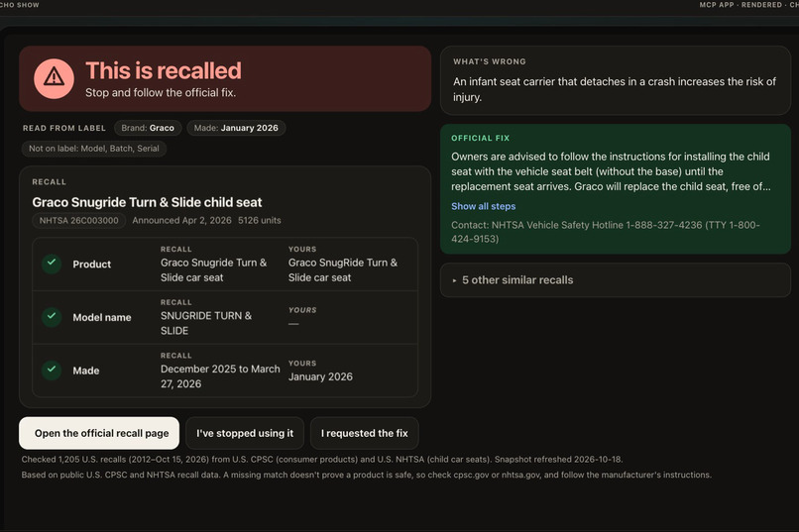Click the 'January 2026' value under Yours
The height and width of the screenshot is (532, 799).
320,376
